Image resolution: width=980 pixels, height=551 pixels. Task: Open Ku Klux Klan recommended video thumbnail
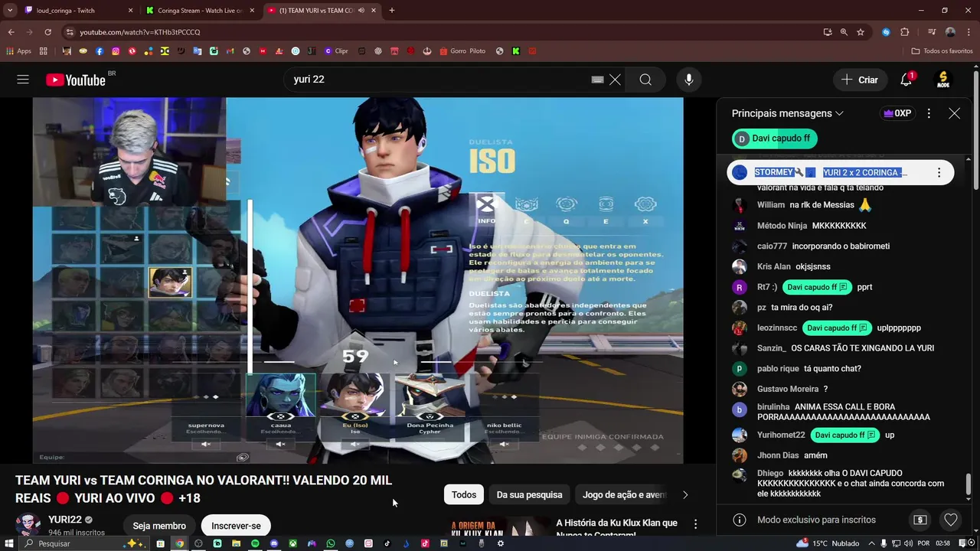[x=496, y=527]
